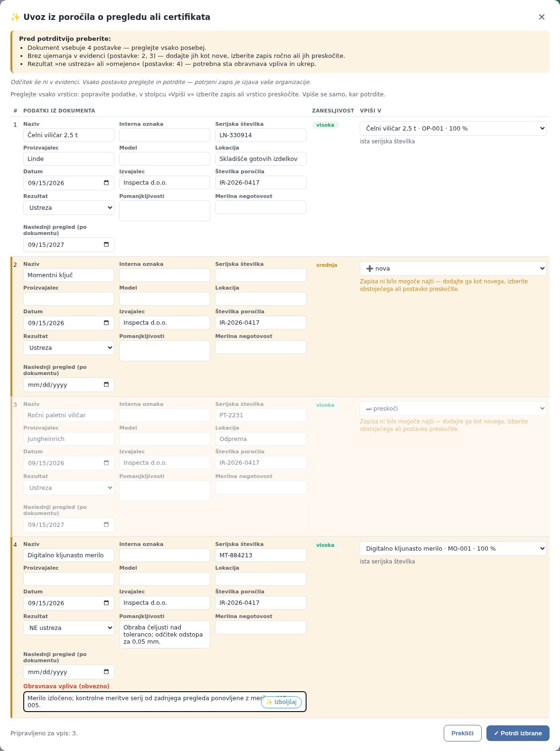Open Rezultat dropdown for Ročni paletni viličar
Image resolution: width=560 pixels, height=751 pixels.
[69, 488]
